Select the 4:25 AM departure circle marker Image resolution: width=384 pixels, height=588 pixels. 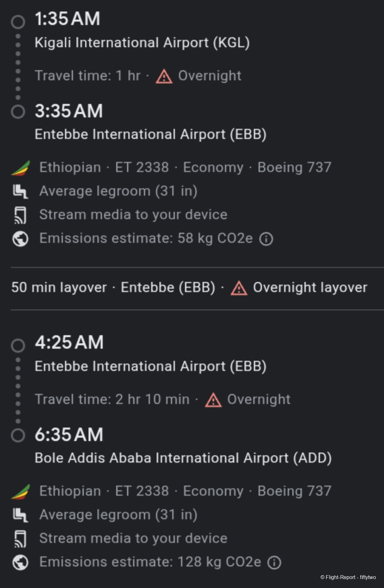tap(18, 345)
